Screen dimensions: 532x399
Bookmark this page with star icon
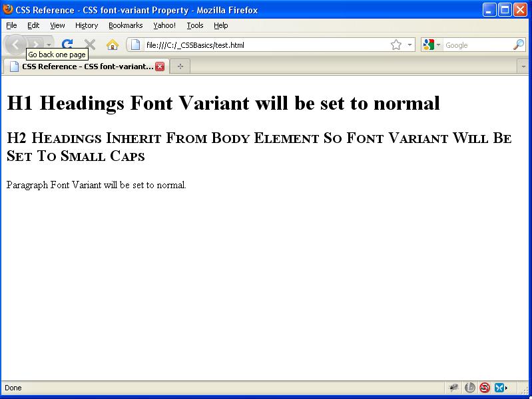396,45
